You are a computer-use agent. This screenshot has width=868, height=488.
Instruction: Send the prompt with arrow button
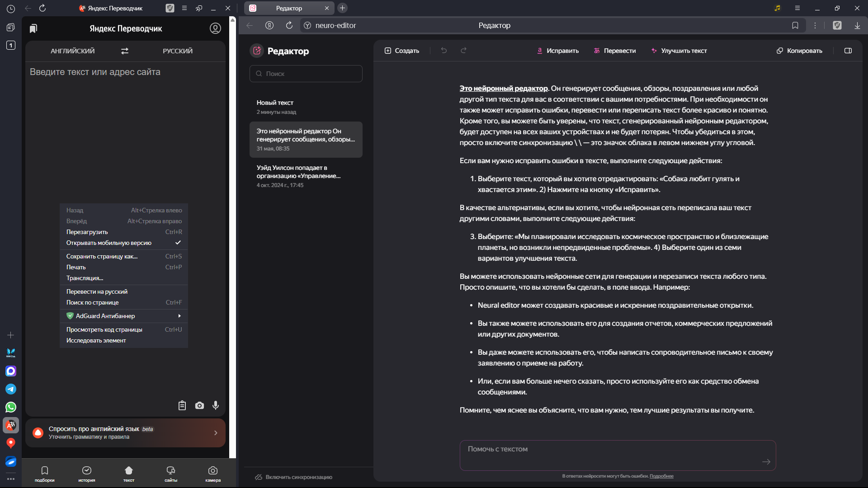[766, 461]
